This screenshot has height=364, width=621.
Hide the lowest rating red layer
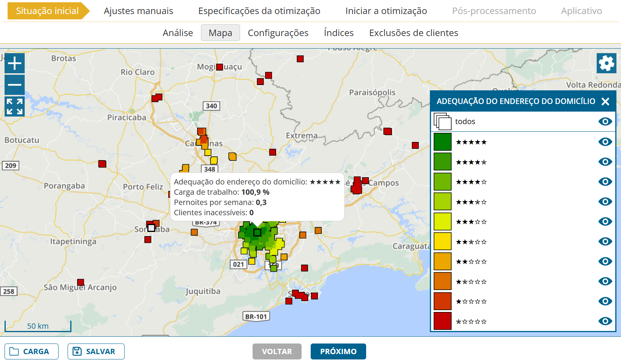pos(605,321)
